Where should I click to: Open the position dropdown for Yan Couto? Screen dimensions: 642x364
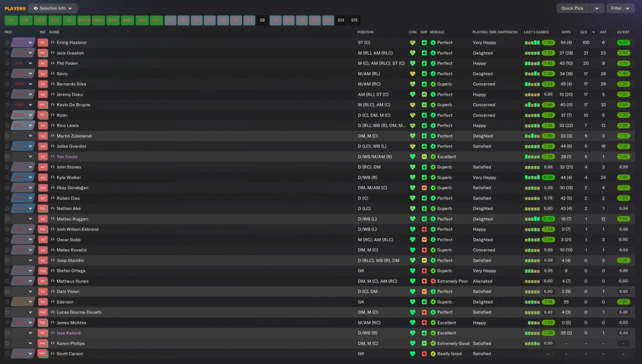tap(23, 156)
